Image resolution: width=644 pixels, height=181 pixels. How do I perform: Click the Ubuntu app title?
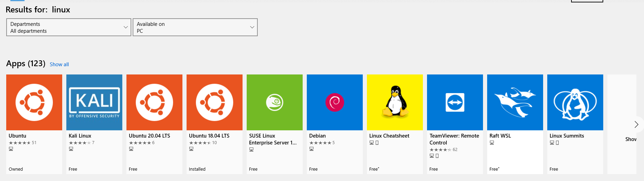point(17,136)
